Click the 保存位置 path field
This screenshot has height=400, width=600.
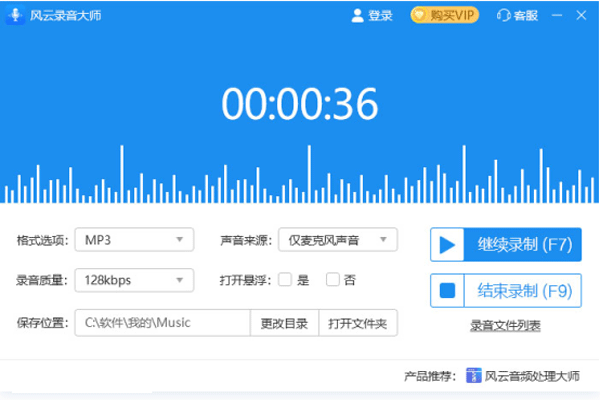point(162,322)
